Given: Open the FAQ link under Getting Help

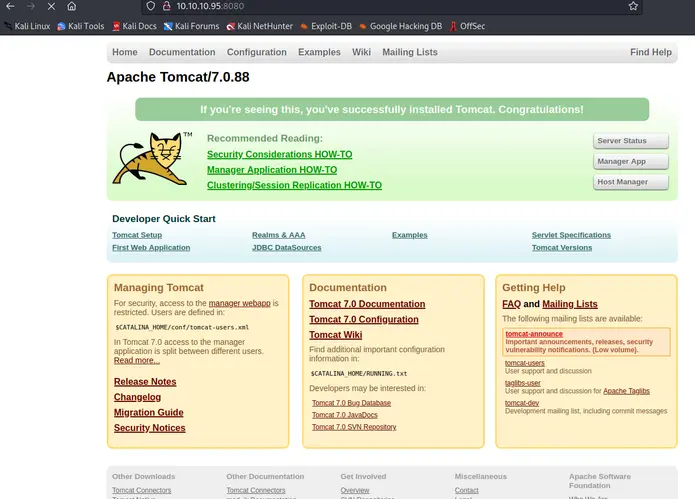Looking at the screenshot, I should click(x=511, y=304).
